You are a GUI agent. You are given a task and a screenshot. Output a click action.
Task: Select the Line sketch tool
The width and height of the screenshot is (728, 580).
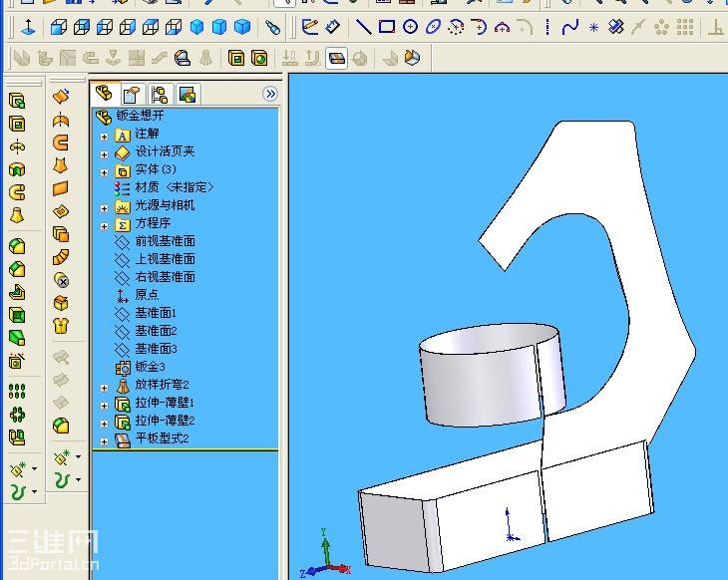coord(363,27)
